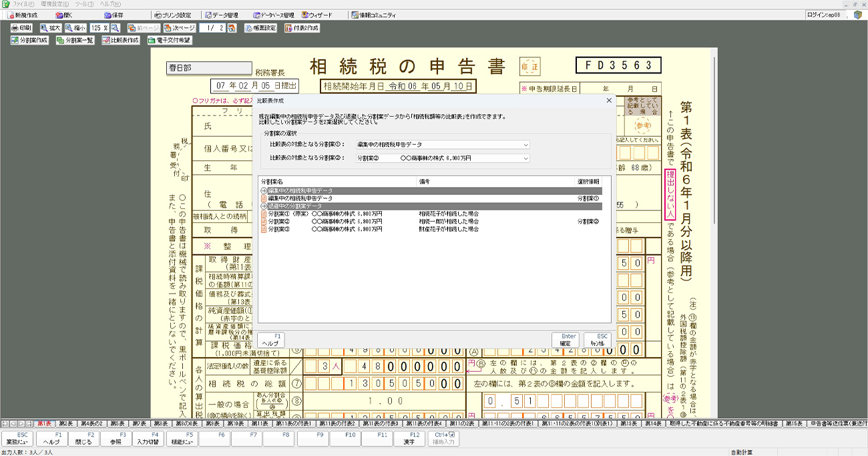Confirm dialog with the 確定 button
The image size is (868, 456).
(565, 340)
